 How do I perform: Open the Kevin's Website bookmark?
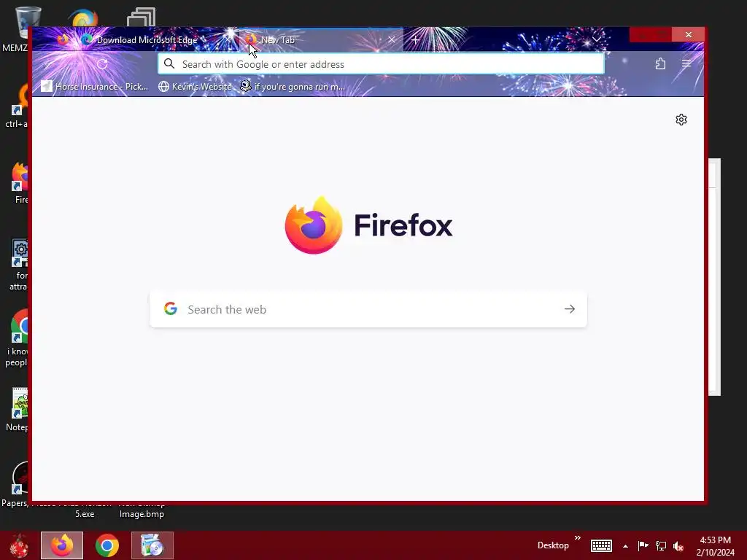coord(195,87)
